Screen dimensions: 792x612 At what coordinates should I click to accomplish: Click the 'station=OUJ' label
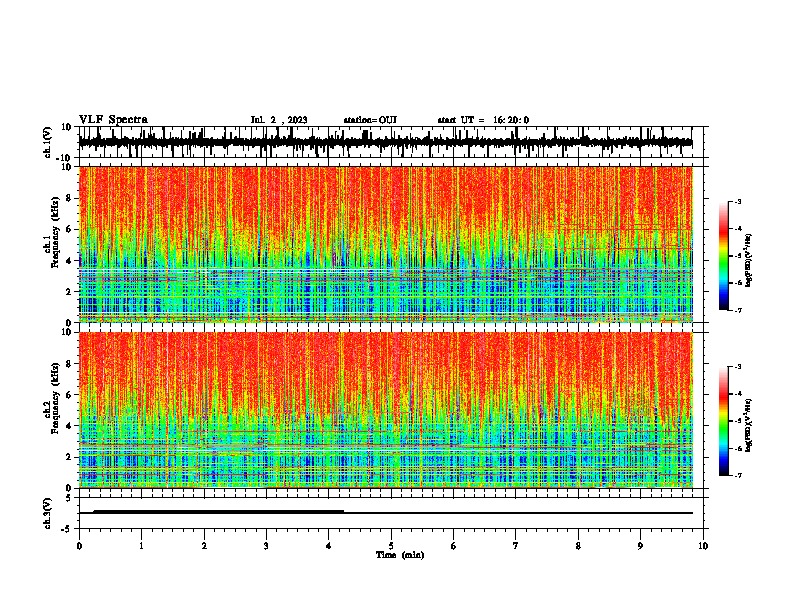370,120
